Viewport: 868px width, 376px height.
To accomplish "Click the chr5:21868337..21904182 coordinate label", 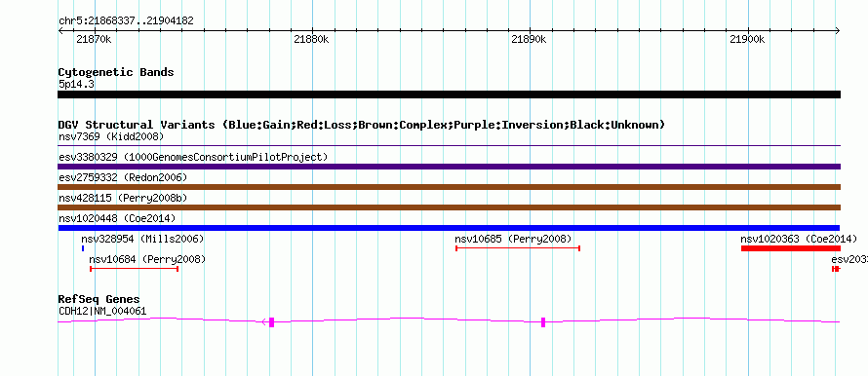I will [126, 21].
